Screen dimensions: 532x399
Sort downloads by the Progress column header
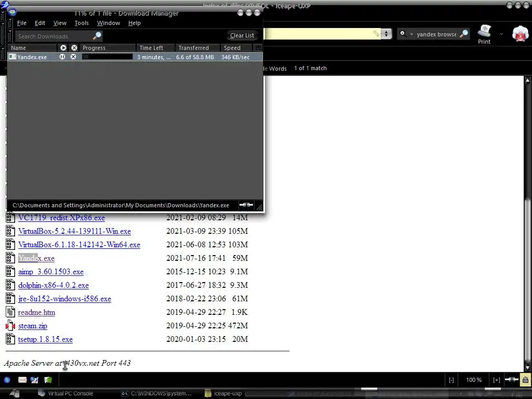(107, 48)
